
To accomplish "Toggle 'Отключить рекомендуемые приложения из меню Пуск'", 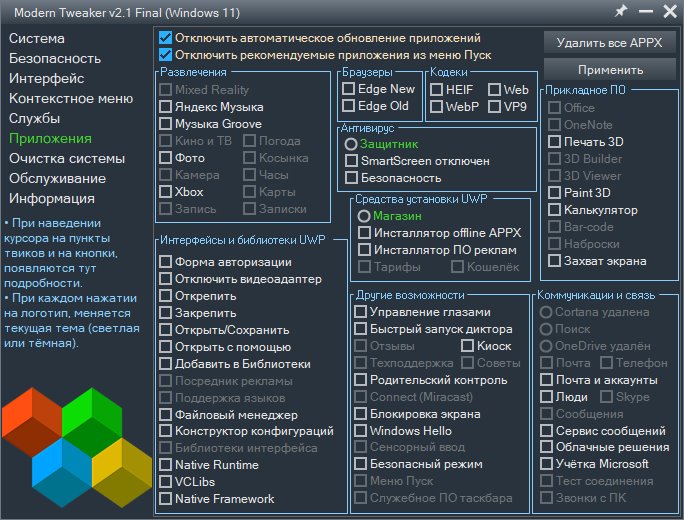I will [165, 54].
